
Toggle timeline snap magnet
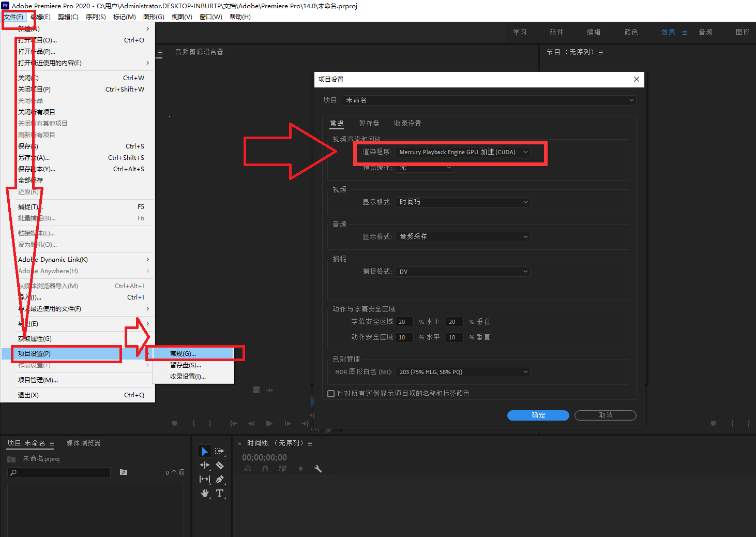[x=265, y=469]
